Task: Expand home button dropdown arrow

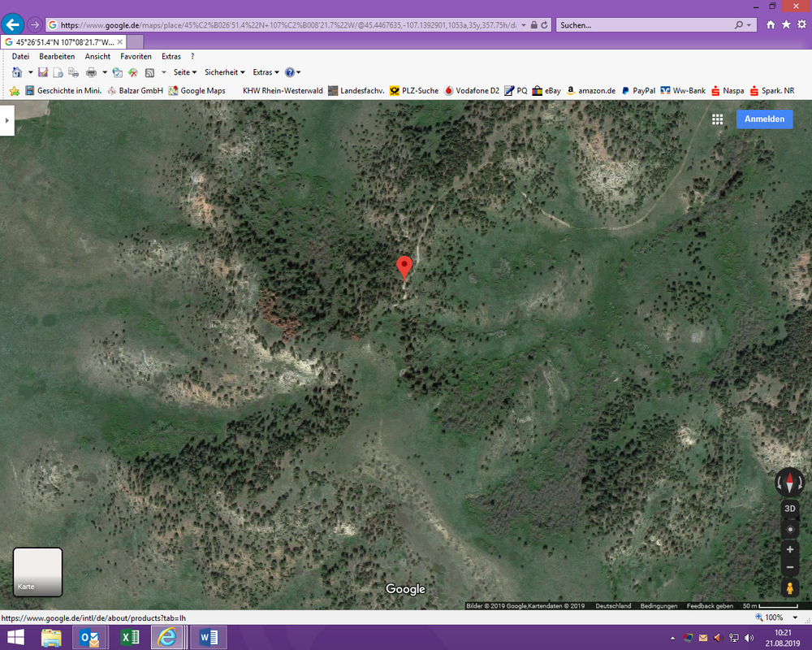Action: tap(30, 72)
